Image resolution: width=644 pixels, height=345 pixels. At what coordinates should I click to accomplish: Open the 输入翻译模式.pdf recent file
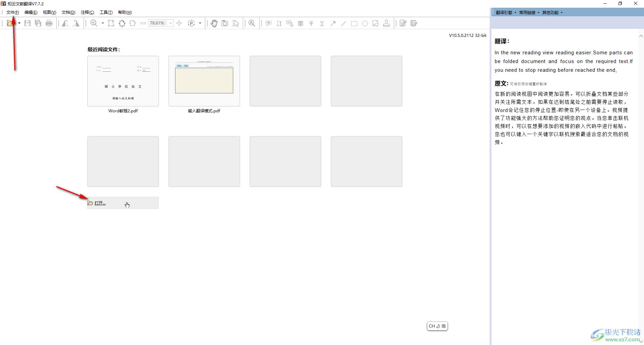[204, 81]
